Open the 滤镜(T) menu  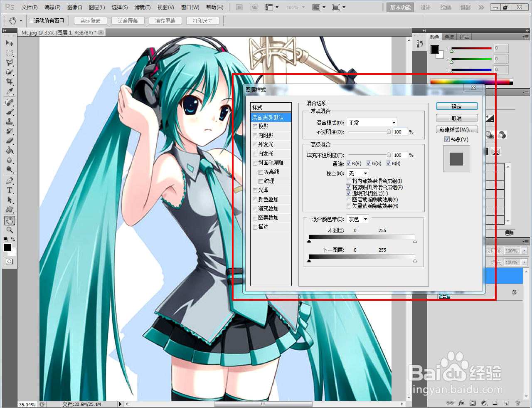142,7
